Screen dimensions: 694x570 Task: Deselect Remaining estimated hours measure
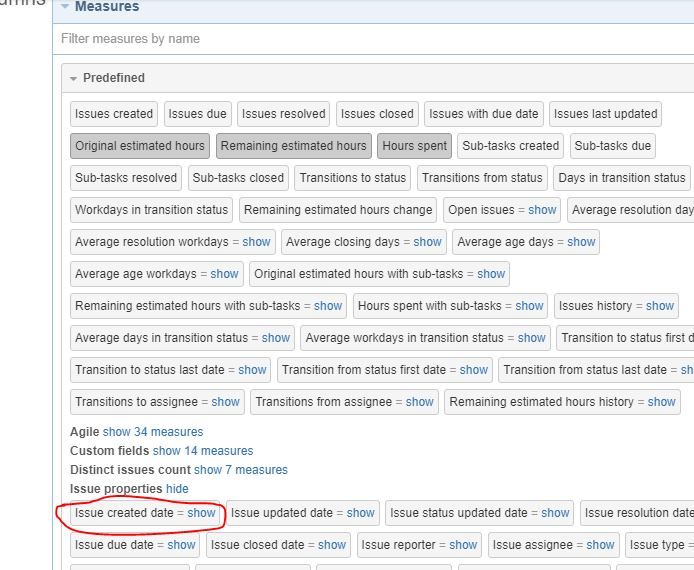(x=294, y=146)
